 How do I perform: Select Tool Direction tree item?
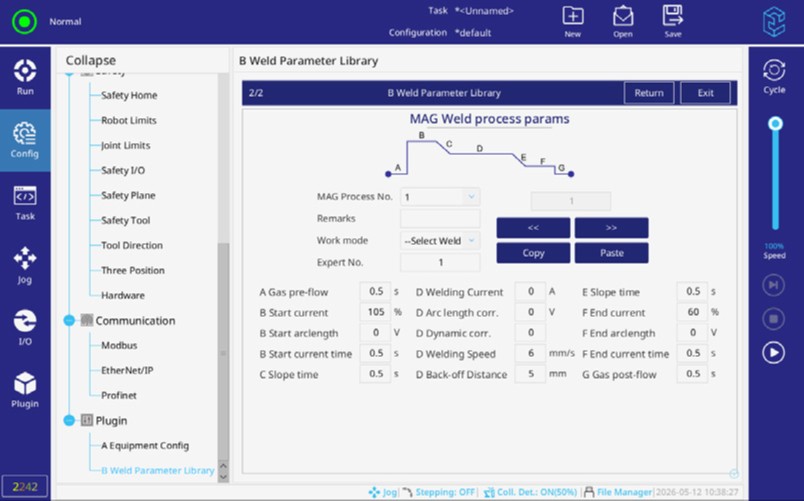[132, 245]
